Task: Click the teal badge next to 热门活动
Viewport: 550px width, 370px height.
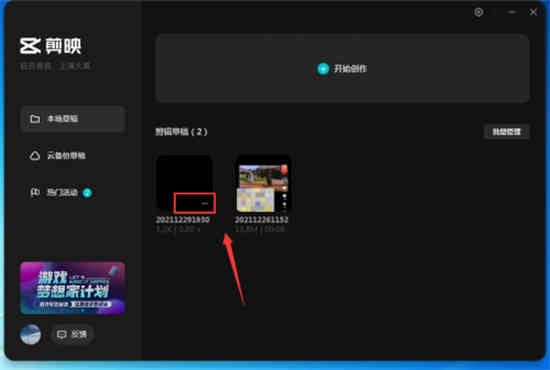Action: (x=87, y=193)
